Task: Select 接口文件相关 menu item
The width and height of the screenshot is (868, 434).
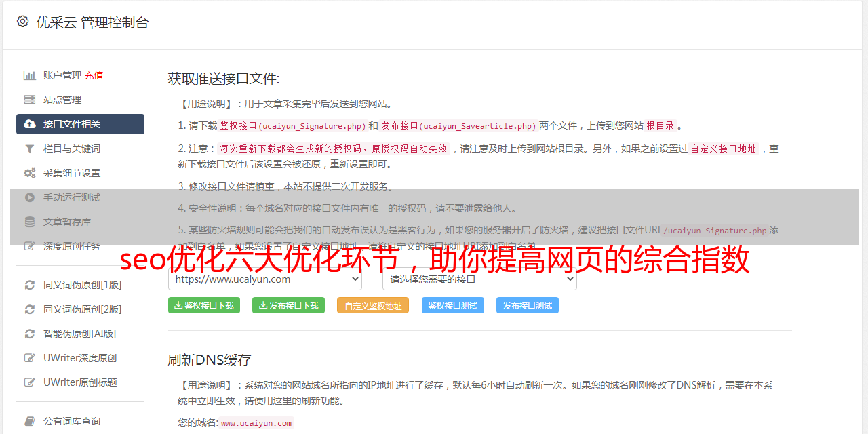Action: [80, 124]
